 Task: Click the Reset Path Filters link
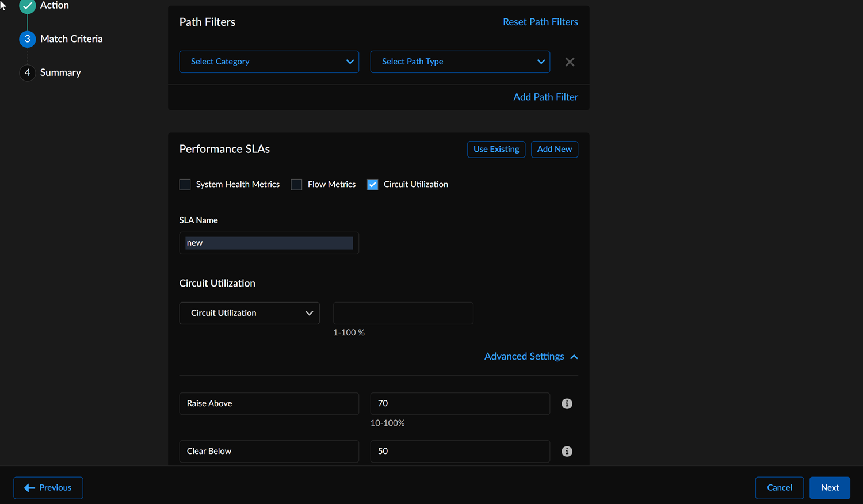[540, 22]
